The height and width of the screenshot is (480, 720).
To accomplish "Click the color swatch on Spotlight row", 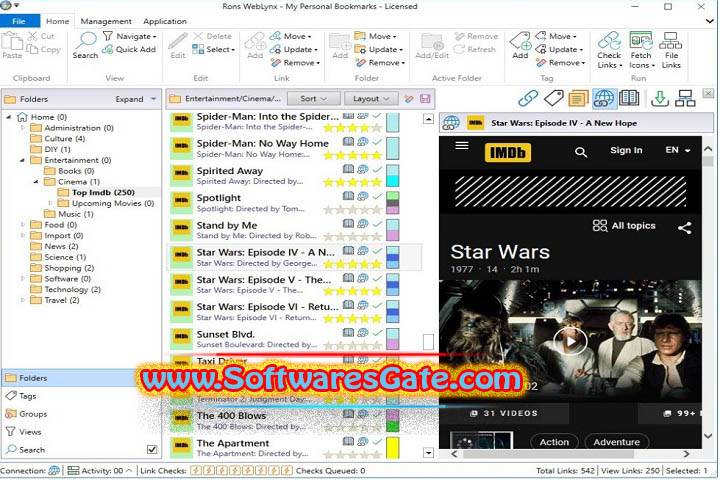I will pyautogui.click(x=393, y=203).
